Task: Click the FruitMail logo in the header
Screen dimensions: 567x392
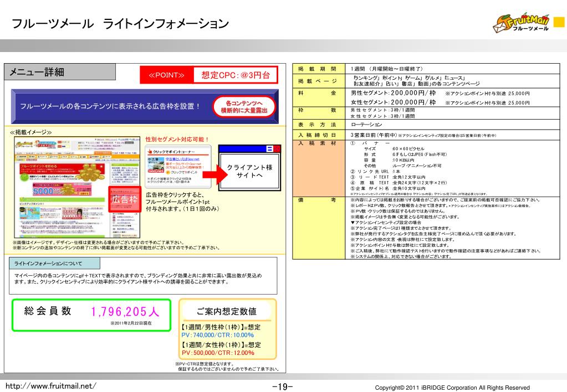Action: coord(521,23)
